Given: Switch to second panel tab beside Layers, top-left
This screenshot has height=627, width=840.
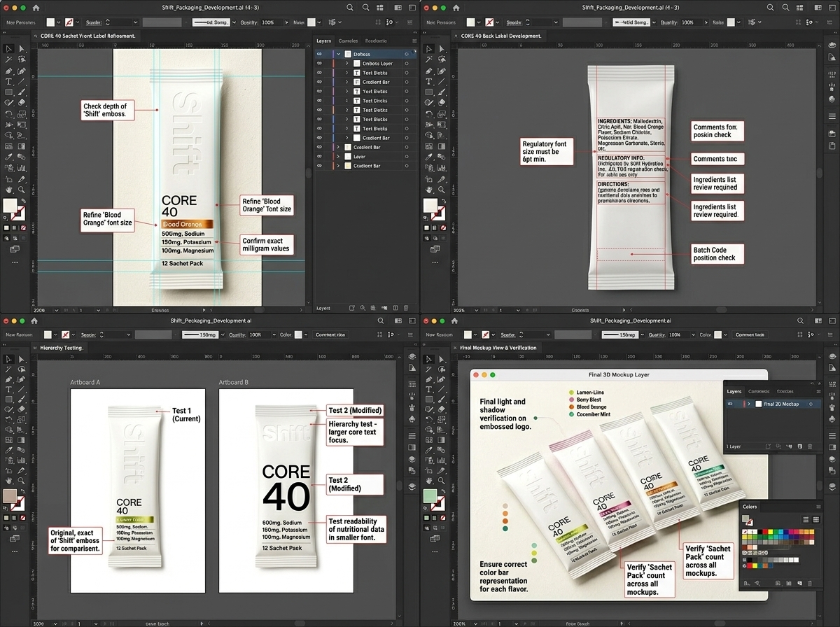Looking at the screenshot, I should click(x=348, y=41).
